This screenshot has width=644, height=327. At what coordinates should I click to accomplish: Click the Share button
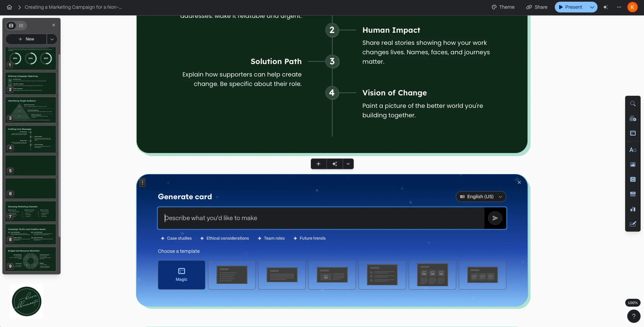point(537,7)
